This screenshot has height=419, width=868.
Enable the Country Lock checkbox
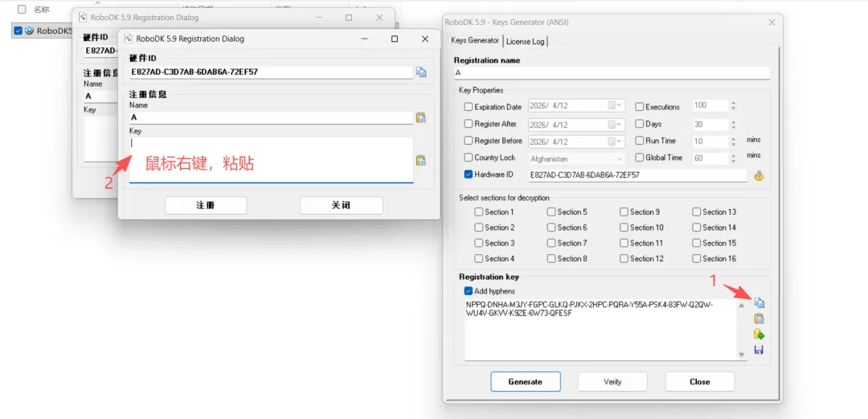(x=469, y=158)
